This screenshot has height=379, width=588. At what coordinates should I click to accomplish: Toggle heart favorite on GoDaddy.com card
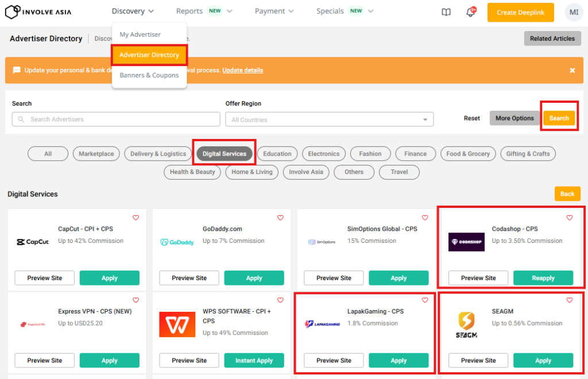[x=280, y=218]
